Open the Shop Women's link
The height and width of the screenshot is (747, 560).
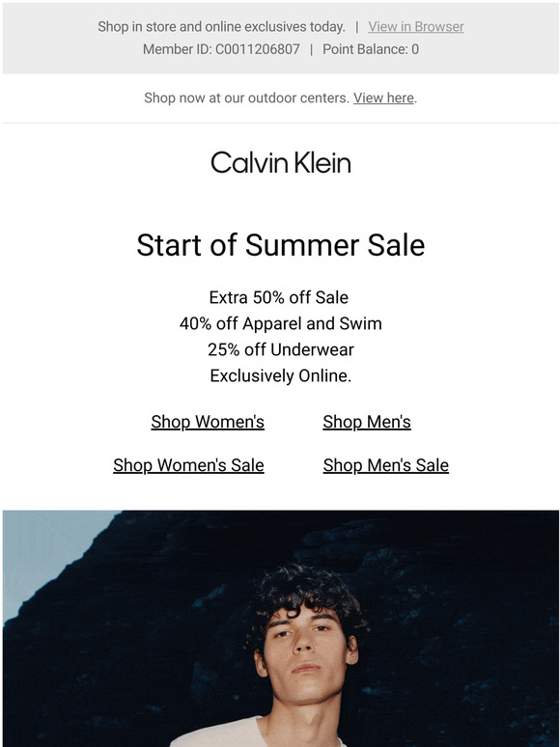pos(208,422)
